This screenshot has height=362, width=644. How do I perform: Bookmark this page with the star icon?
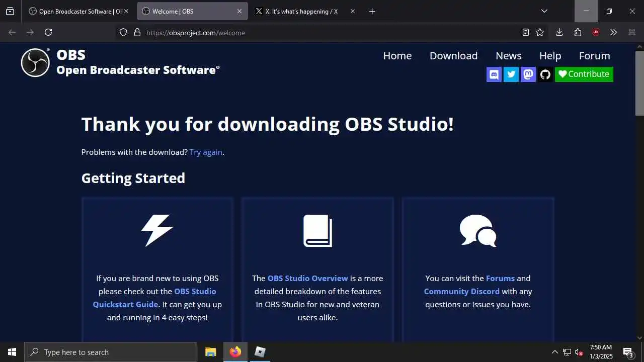(540, 32)
